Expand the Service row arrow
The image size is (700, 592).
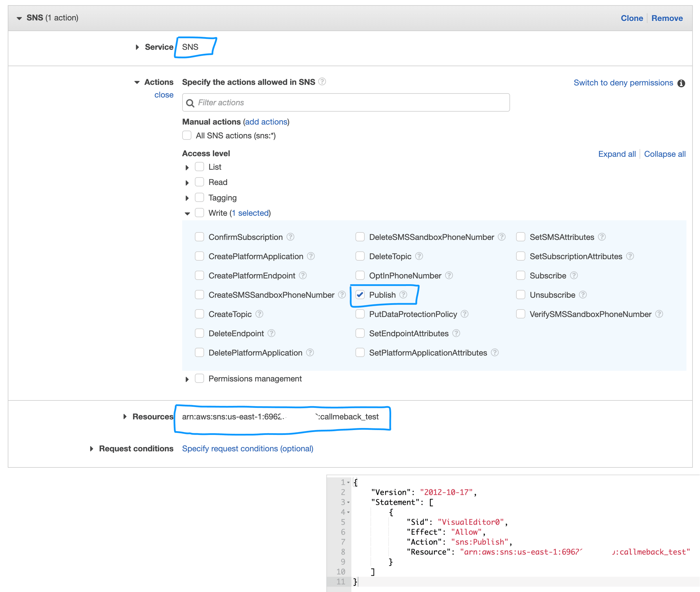click(x=137, y=47)
